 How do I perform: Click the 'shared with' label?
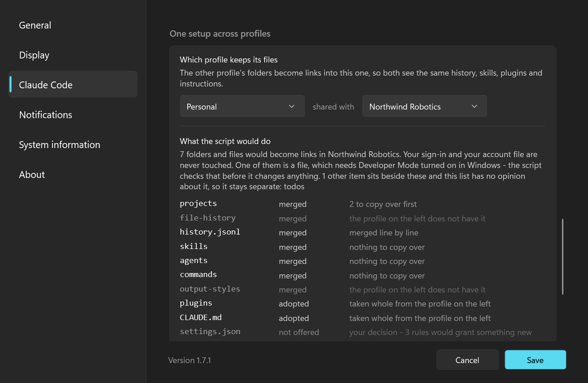pos(333,107)
